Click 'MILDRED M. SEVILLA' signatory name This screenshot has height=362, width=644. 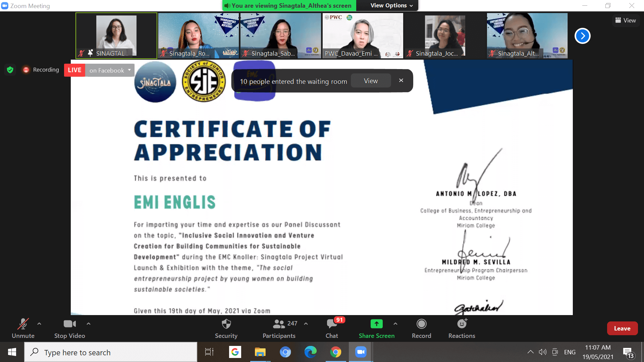pos(476,262)
